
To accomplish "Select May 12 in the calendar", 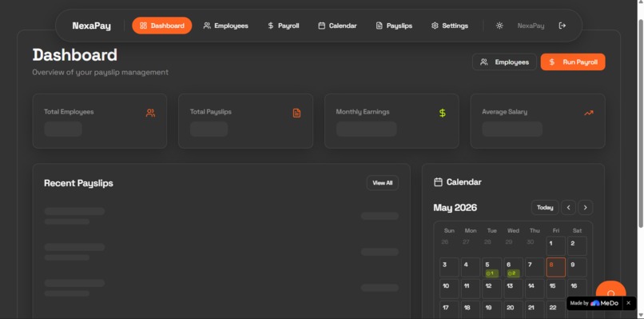I will tap(492, 289).
